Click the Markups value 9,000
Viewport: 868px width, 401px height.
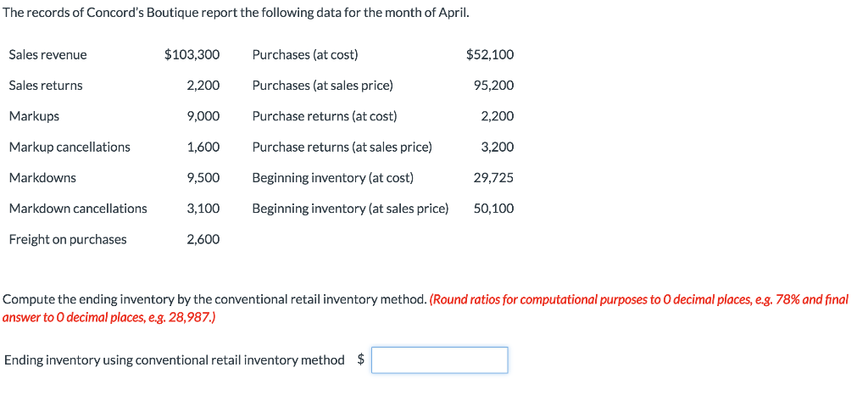(203, 116)
